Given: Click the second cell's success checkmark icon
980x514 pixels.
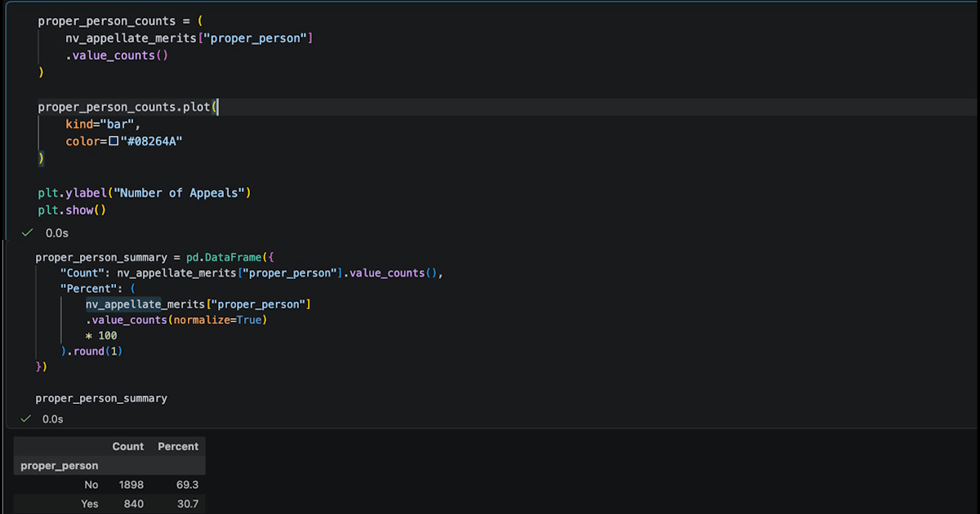Looking at the screenshot, I should click(x=25, y=419).
